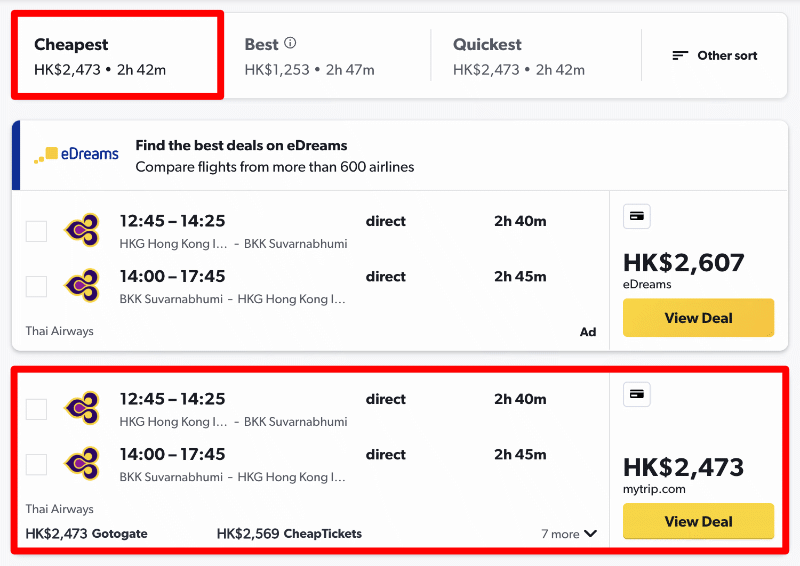Click Thai Airways logo on eDreams 14:00 flight

point(82,285)
